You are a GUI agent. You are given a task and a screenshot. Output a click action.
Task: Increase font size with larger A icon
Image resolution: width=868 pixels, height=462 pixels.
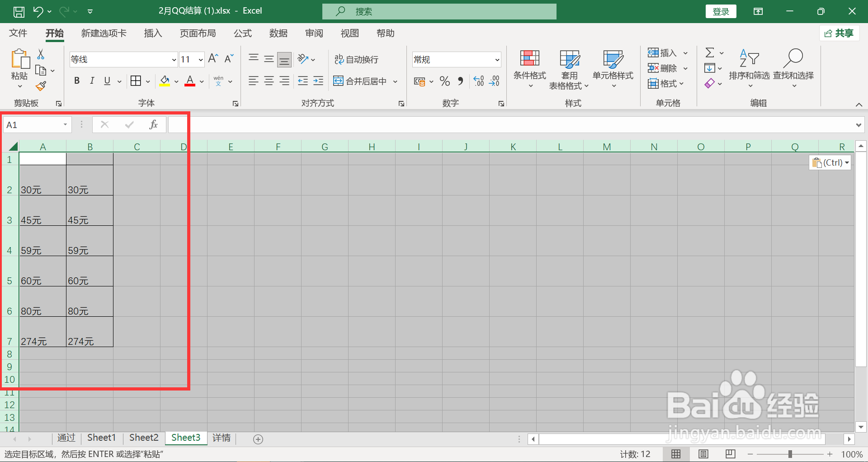[x=213, y=59]
